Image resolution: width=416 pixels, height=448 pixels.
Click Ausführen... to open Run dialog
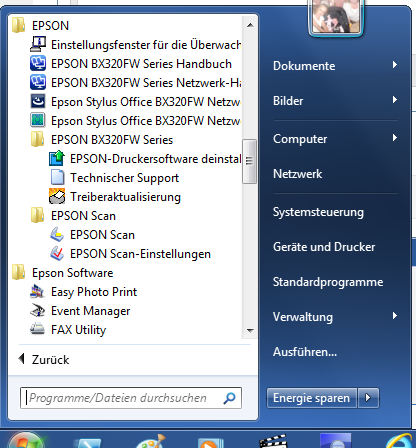tap(305, 352)
